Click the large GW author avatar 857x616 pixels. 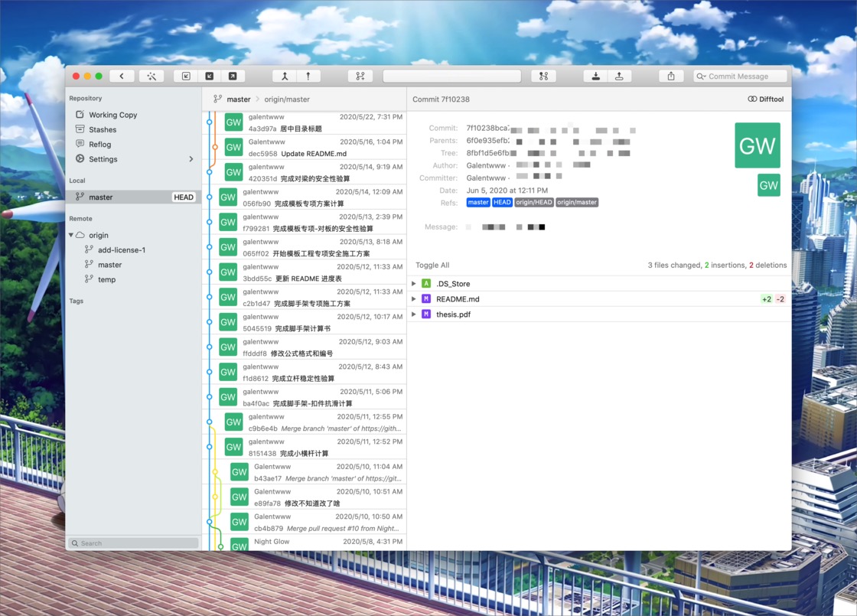tap(758, 145)
